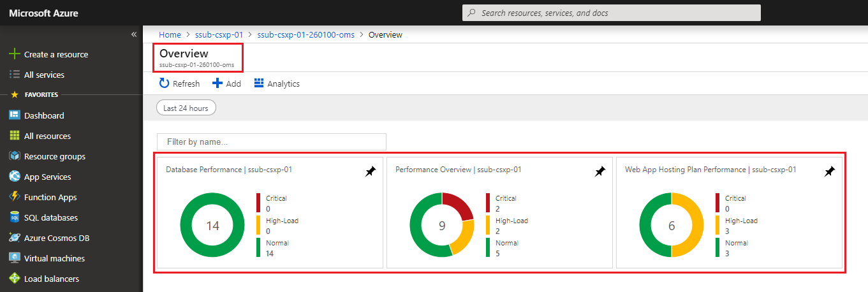Click Critical label in Performance Overview tile

(x=506, y=198)
